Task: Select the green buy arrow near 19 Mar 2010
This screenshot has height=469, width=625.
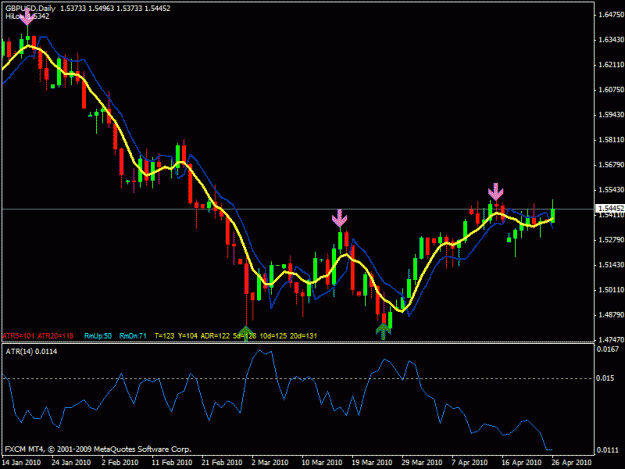Action: (x=383, y=331)
